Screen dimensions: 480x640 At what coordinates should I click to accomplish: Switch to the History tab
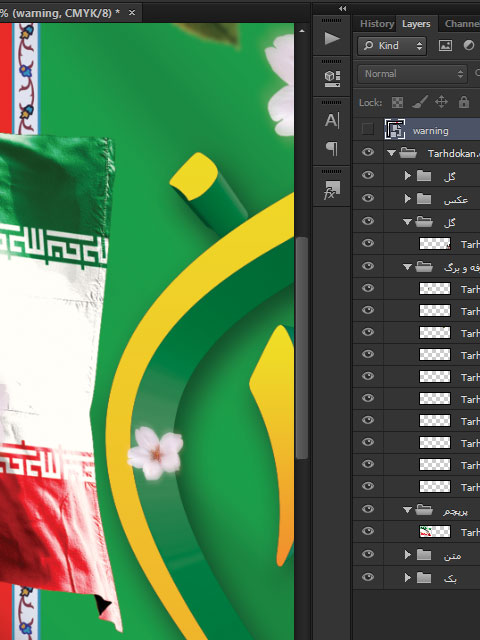pyautogui.click(x=376, y=24)
